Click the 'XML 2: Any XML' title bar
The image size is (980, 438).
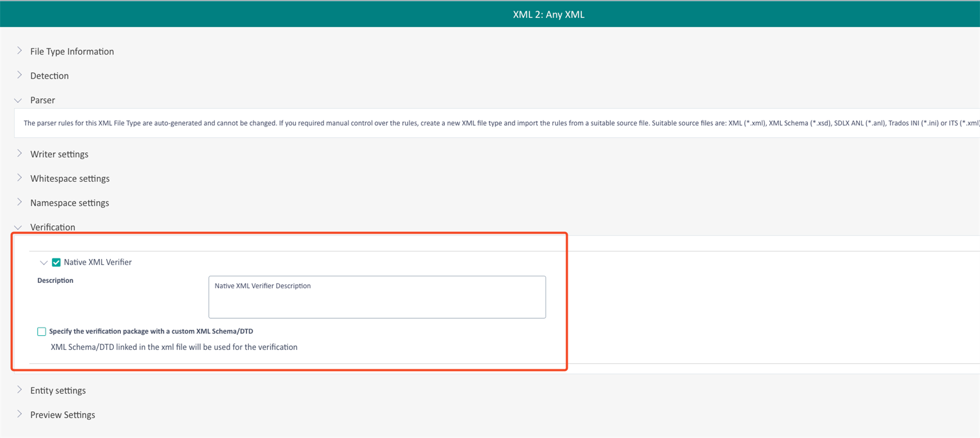click(548, 14)
